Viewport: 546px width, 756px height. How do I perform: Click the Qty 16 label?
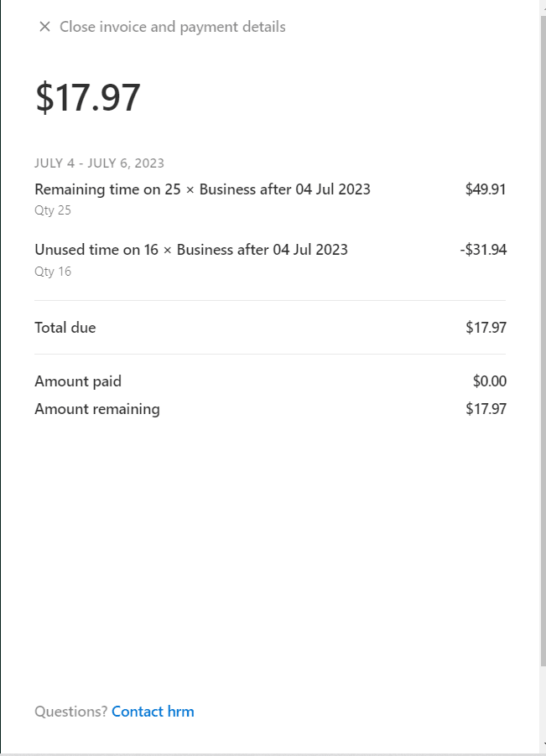click(x=53, y=271)
